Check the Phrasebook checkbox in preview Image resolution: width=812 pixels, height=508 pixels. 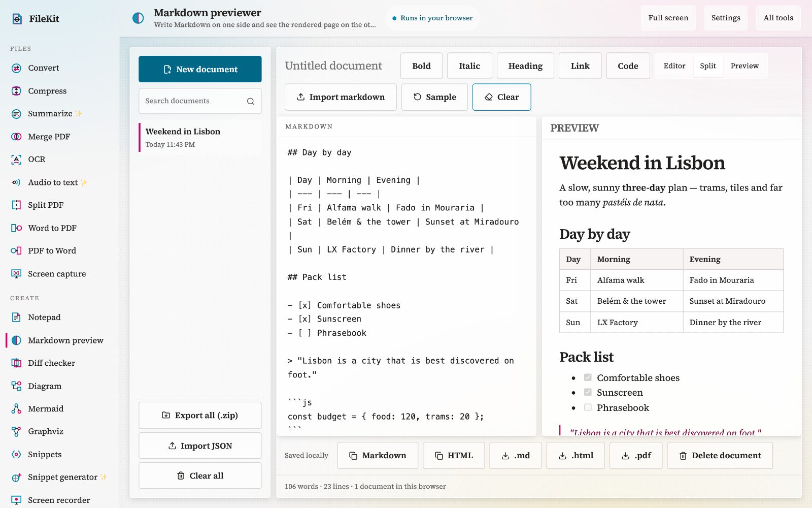(588, 407)
